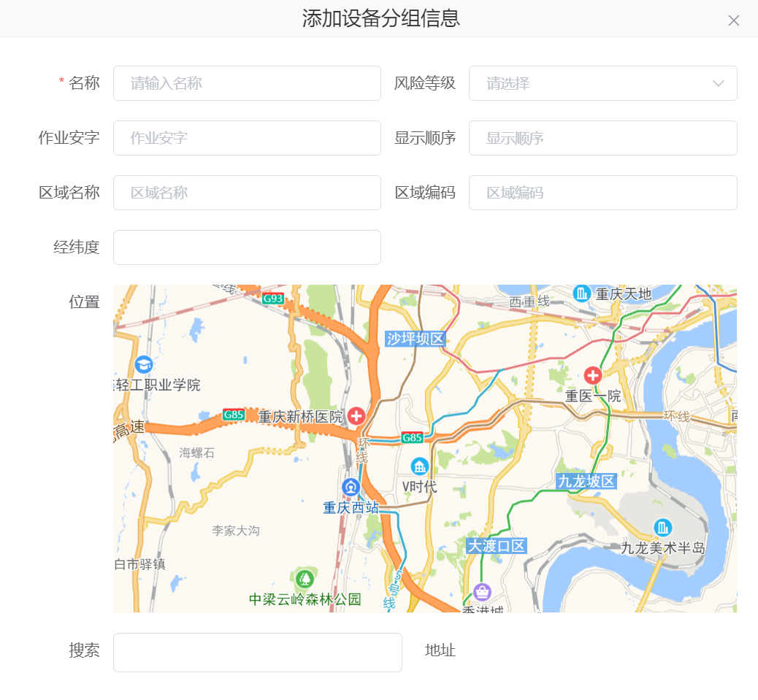This screenshot has height=700, width=758.
Task: Focus the 名称 input field
Action: [247, 83]
